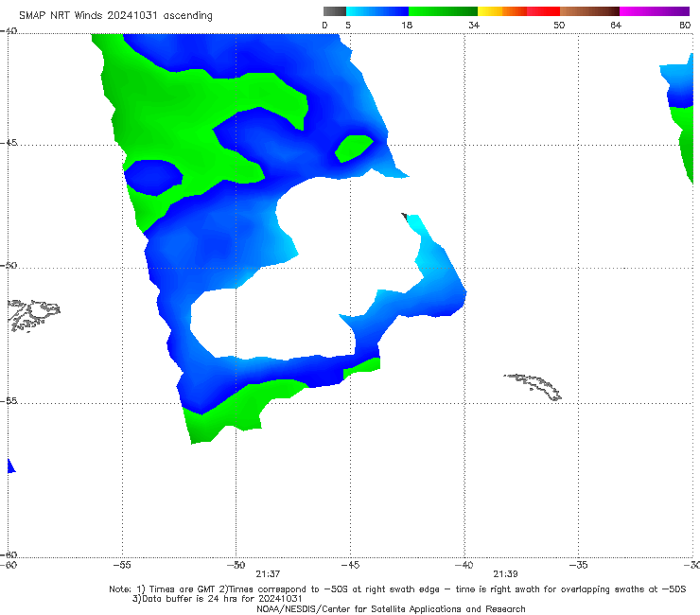Click the Falkland Islands coastline outline
This screenshot has width=700, height=615.
33,315
